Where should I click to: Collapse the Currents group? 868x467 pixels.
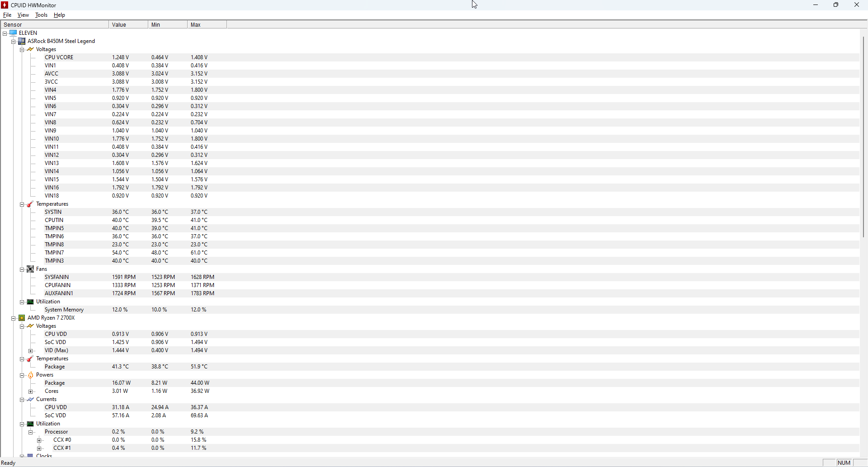point(22,400)
